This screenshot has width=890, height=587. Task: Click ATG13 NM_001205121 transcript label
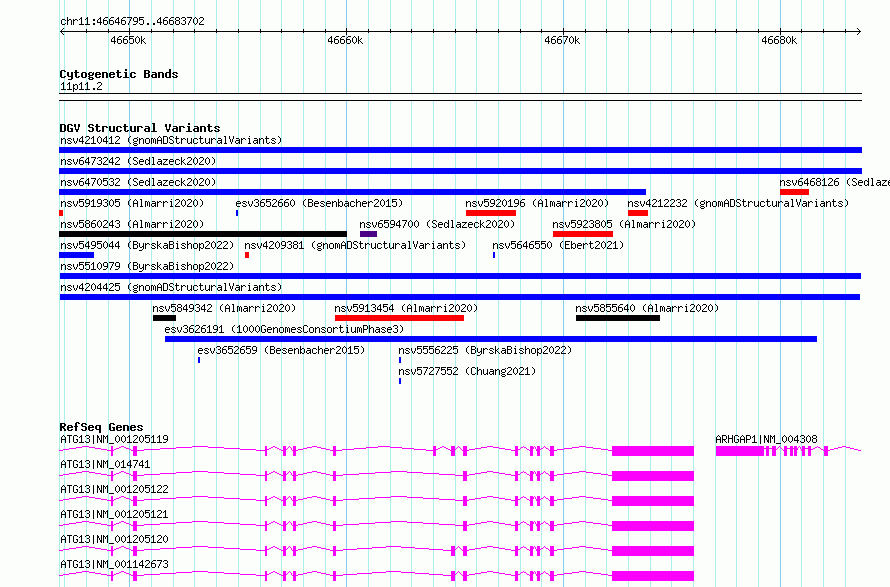tap(114, 514)
